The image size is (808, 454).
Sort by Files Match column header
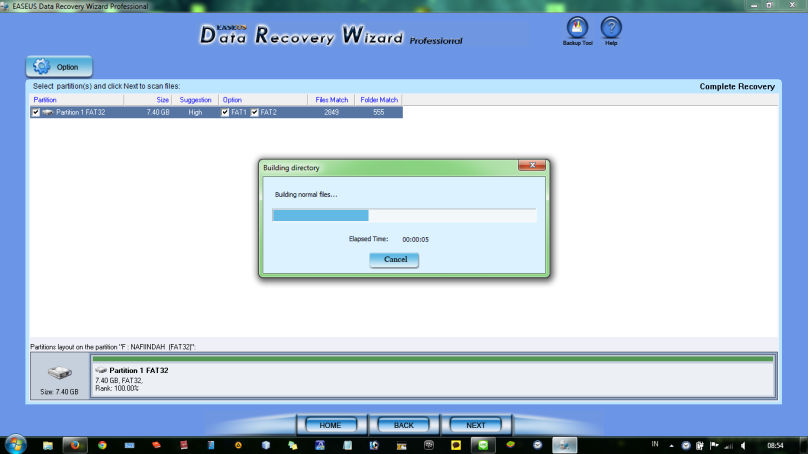click(331, 100)
